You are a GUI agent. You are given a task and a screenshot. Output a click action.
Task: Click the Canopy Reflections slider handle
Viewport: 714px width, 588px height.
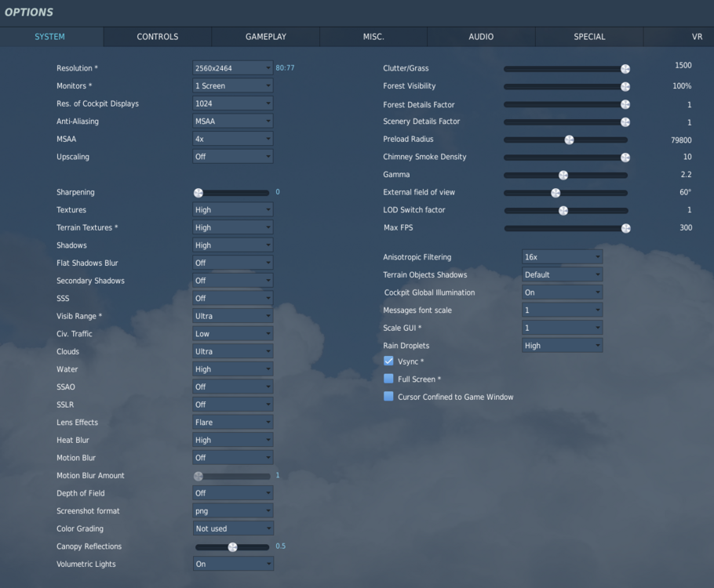point(233,547)
